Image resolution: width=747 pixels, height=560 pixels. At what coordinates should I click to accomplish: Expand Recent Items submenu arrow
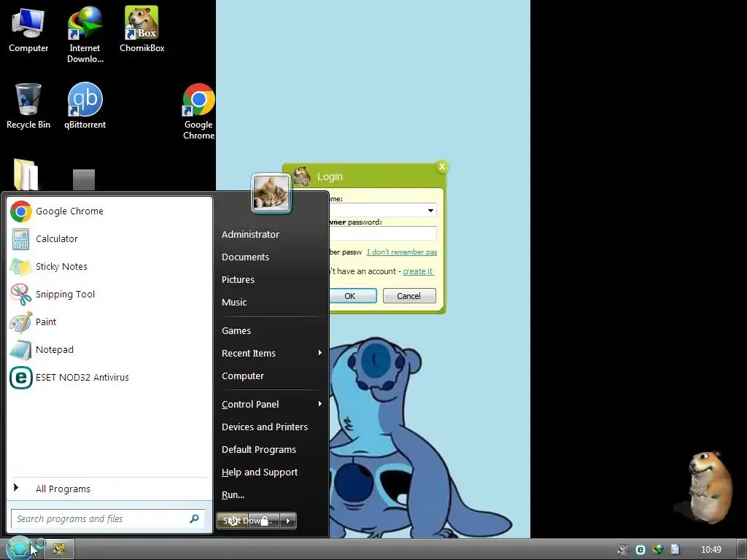tap(320, 353)
